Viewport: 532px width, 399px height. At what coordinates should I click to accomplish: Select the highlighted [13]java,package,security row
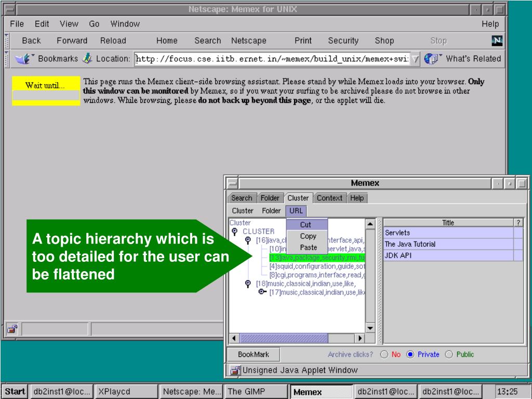click(317, 258)
